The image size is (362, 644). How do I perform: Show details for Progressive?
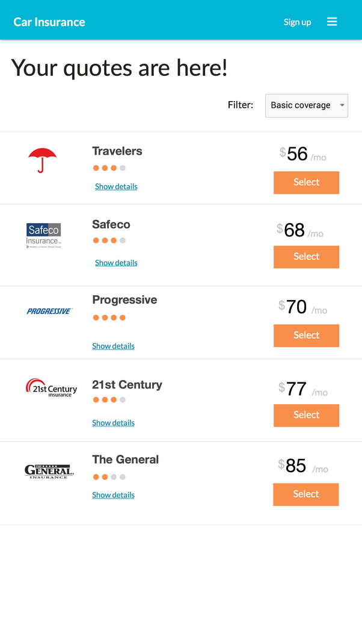pos(113,346)
